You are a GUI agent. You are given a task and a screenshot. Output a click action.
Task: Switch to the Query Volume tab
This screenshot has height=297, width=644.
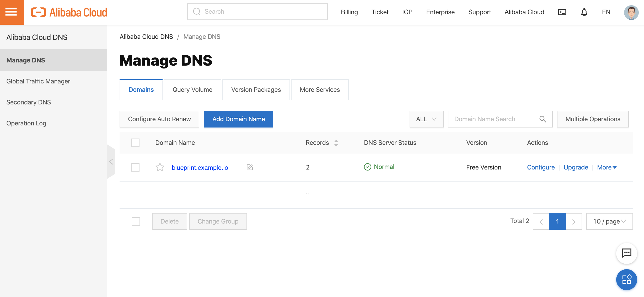[192, 90]
